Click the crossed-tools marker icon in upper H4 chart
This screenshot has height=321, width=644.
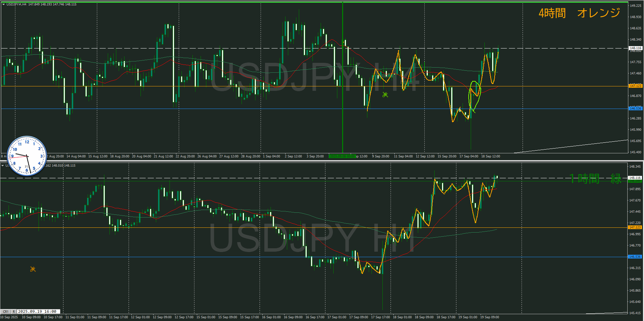pyautogui.click(x=385, y=95)
